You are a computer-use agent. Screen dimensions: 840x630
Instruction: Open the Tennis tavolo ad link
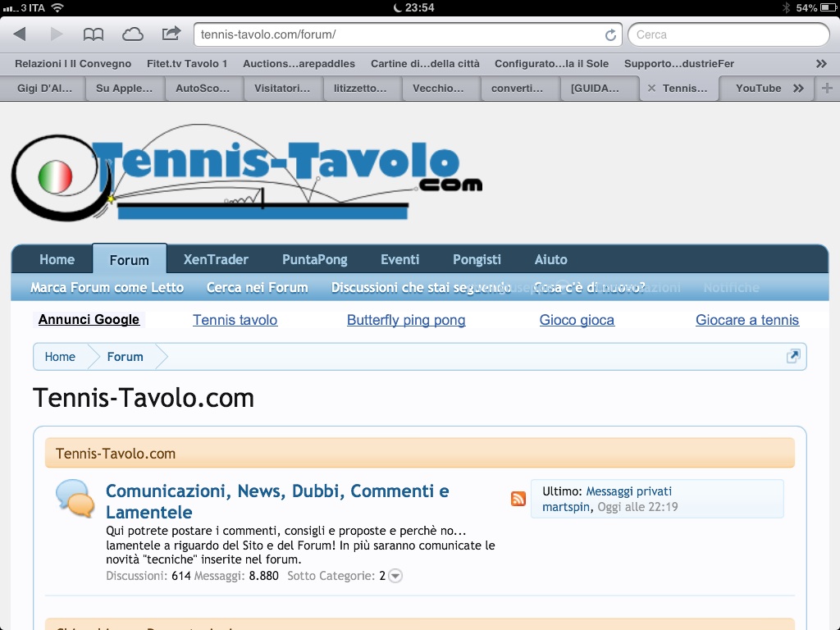235,320
